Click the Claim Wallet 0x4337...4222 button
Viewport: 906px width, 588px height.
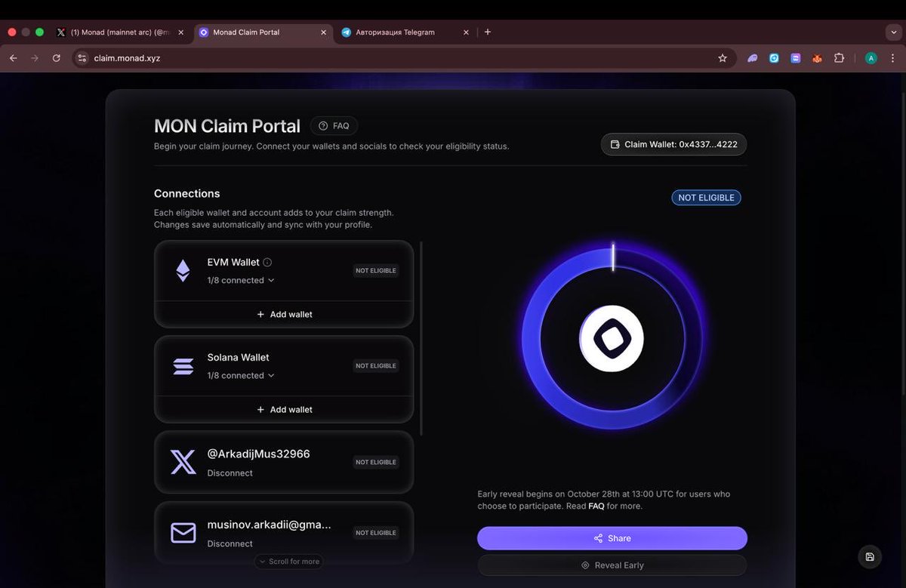(x=674, y=144)
